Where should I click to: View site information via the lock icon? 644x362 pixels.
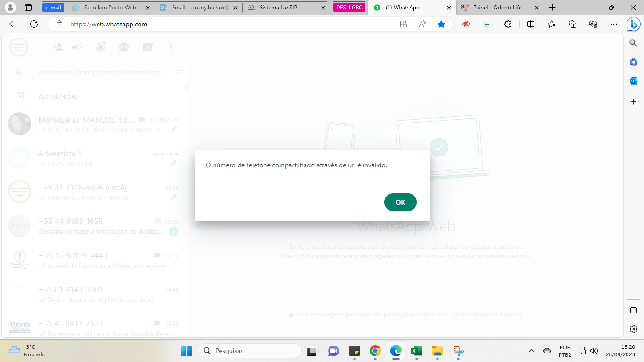[x=59, y=24]
